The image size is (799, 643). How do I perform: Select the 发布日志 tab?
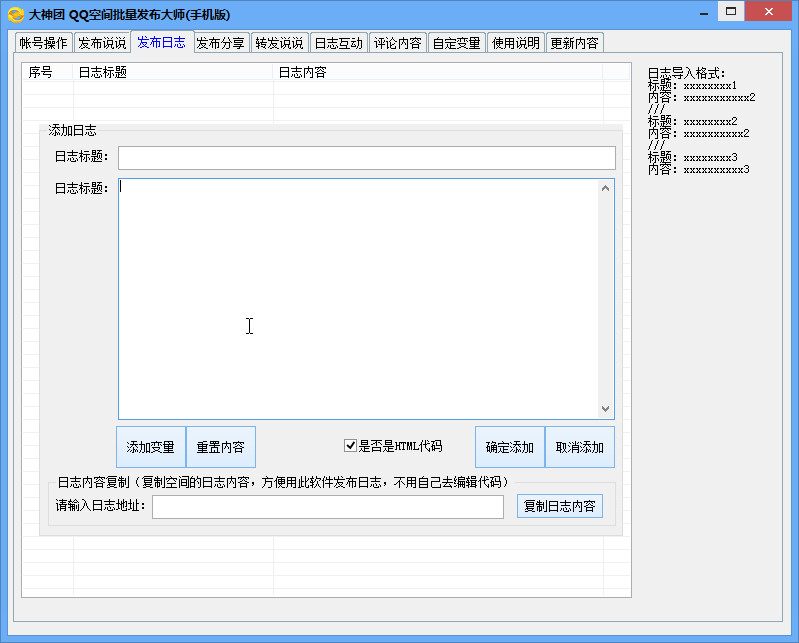click(x=162, y=42)
